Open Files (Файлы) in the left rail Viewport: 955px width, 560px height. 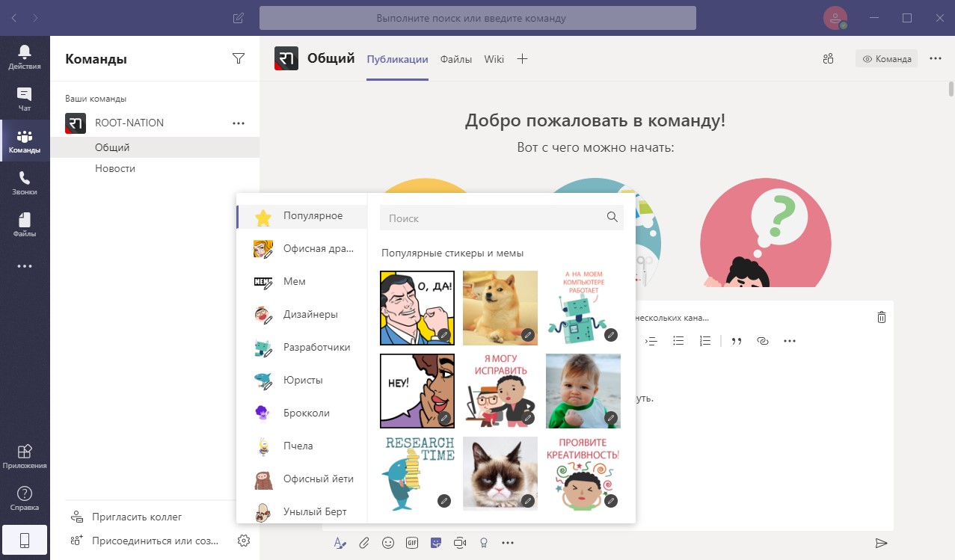(25, 224)
